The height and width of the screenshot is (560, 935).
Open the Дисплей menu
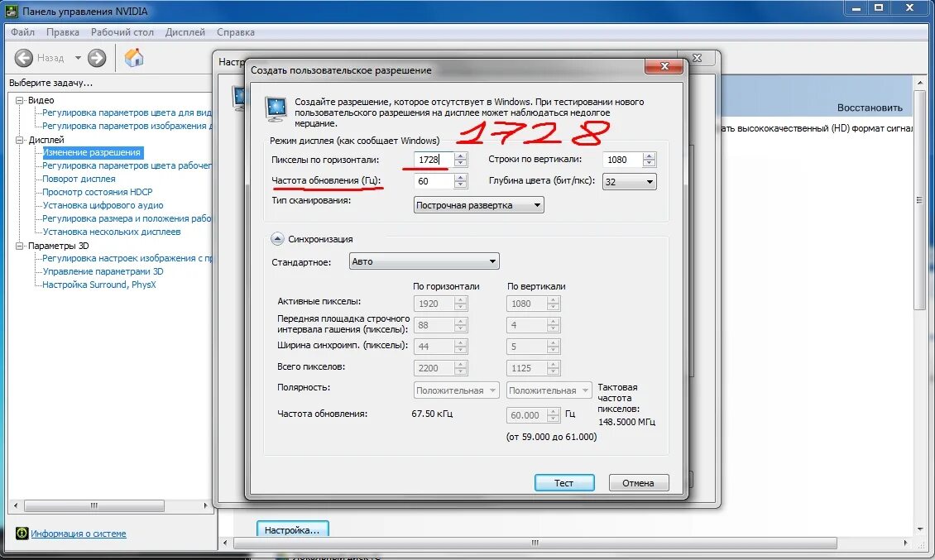click(x=185, y=32)
